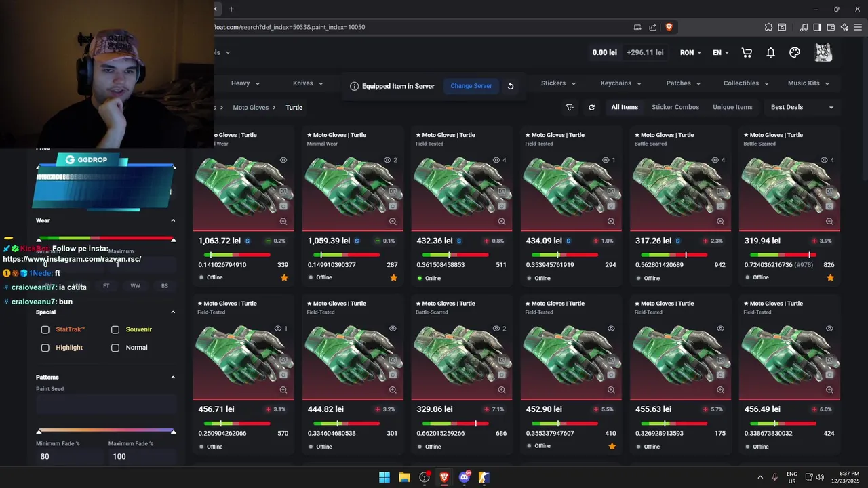The image size is (868, 488).
Task: Click the +296.11 lei balance
Action: click(645, 52)
